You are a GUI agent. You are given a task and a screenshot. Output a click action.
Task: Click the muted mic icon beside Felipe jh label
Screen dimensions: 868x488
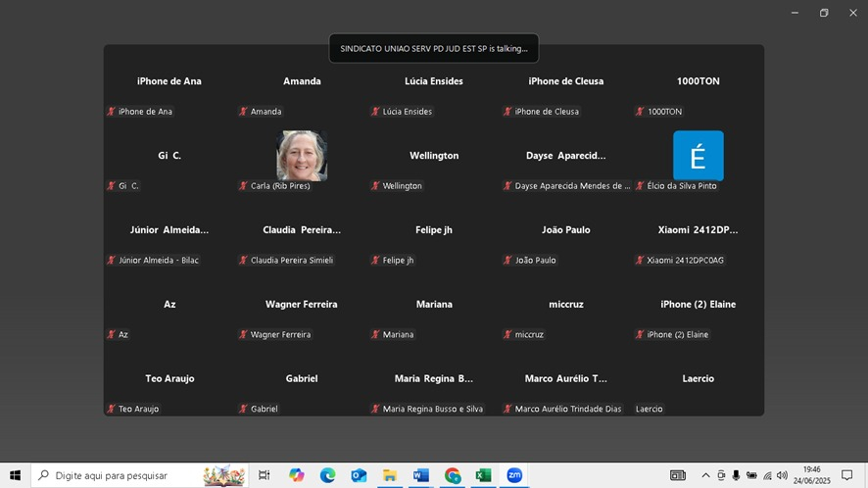click(376, 260)
